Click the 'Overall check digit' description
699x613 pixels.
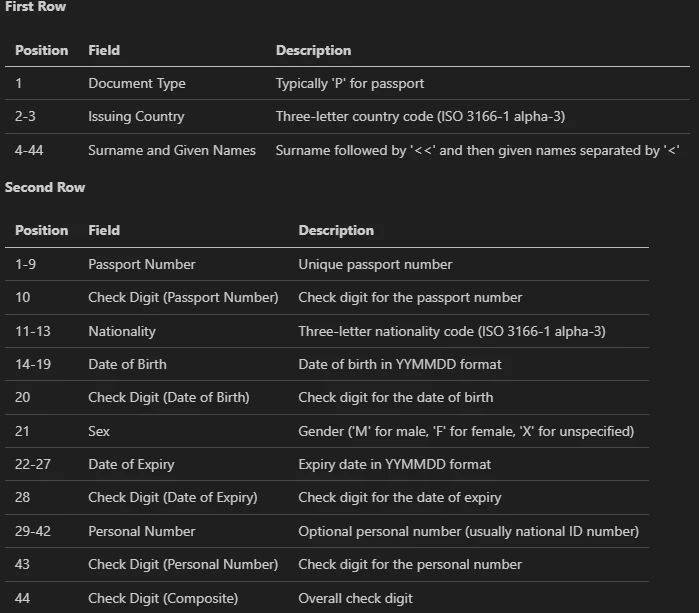355,598
